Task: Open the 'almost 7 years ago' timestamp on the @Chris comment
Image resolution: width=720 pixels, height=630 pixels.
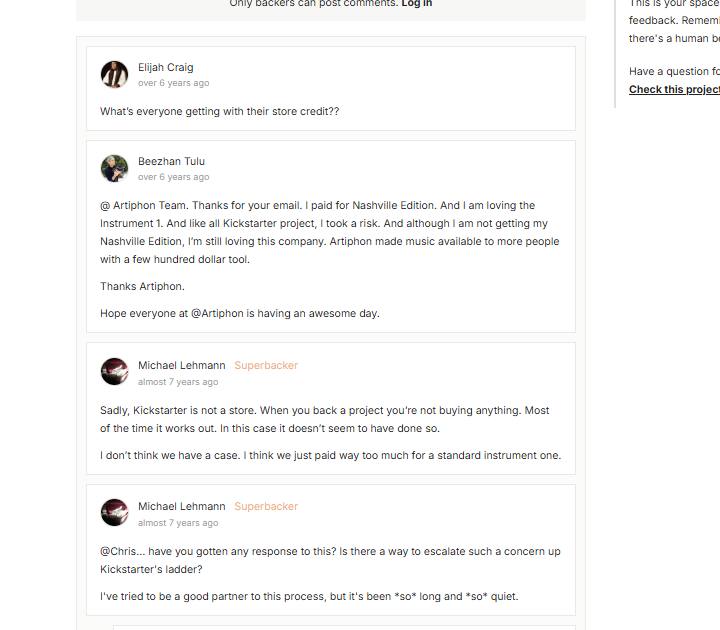Action: tap(178, 523)
